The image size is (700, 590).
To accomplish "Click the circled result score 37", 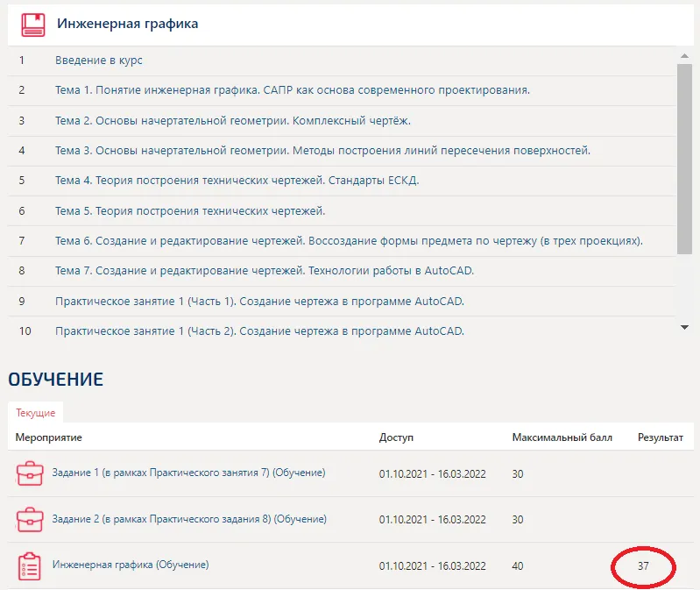I will click(643, 566).
